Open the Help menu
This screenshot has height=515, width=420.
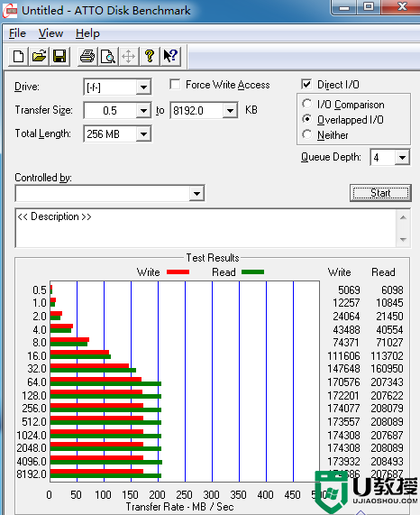pyautogui.click(x=87, y=33)
